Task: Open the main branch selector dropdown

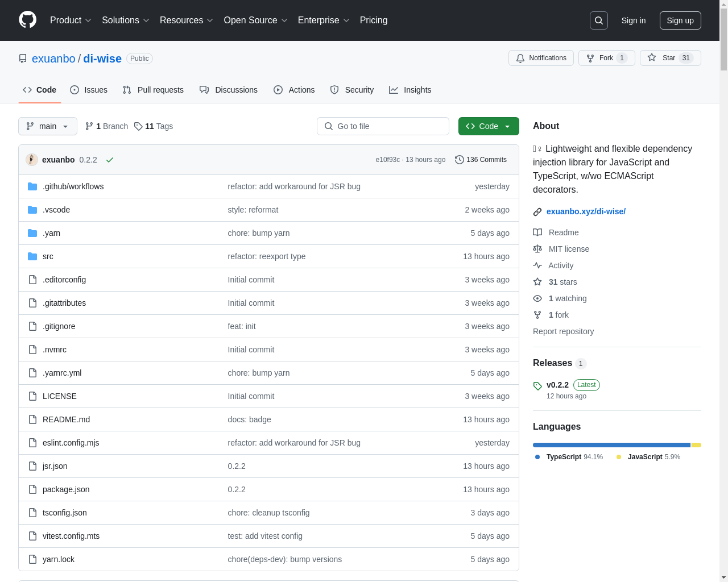Action: (x=48, y=126)
